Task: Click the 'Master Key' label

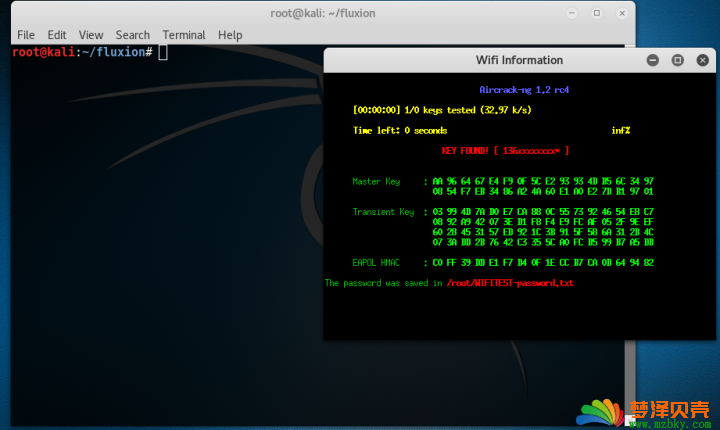Action: pos(376,181)
